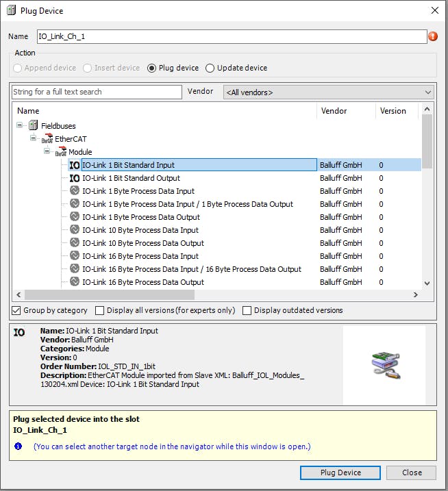This screenshot has height=491, width=448.
Task: Click Order Number IOL_STD_IN_1bit text
Action: click(98, 366)
